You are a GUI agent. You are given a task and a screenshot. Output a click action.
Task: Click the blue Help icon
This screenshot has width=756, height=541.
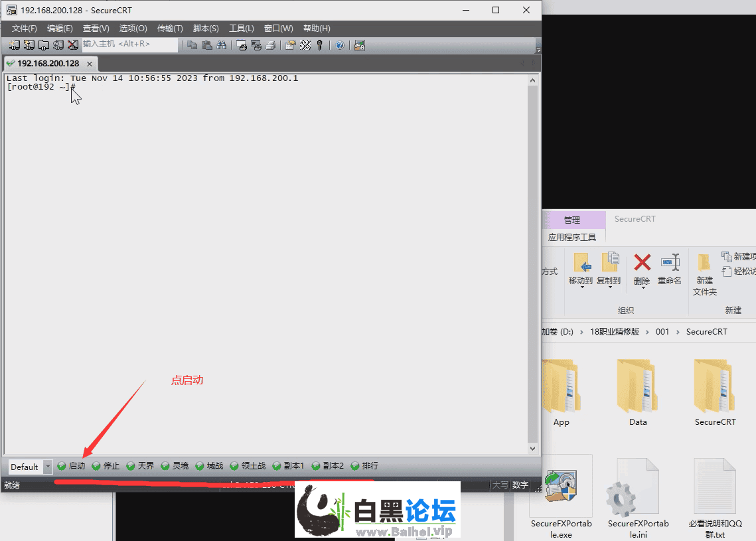pyautogui.click(x=340, y=45)
